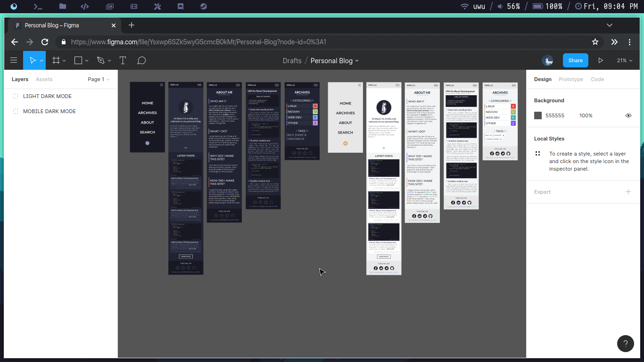Viewport: 644px width, 362px height.
Task: Click the browser address bar
Action: (x=283, y=42)
